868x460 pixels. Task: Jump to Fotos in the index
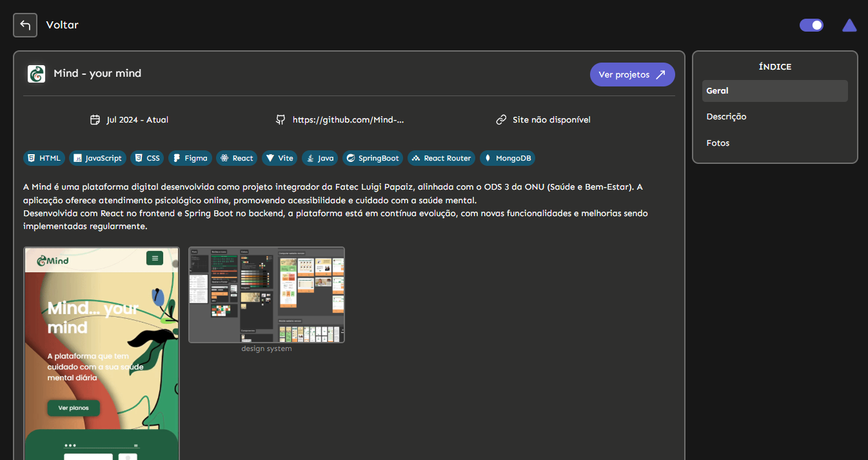click(774, 143)
